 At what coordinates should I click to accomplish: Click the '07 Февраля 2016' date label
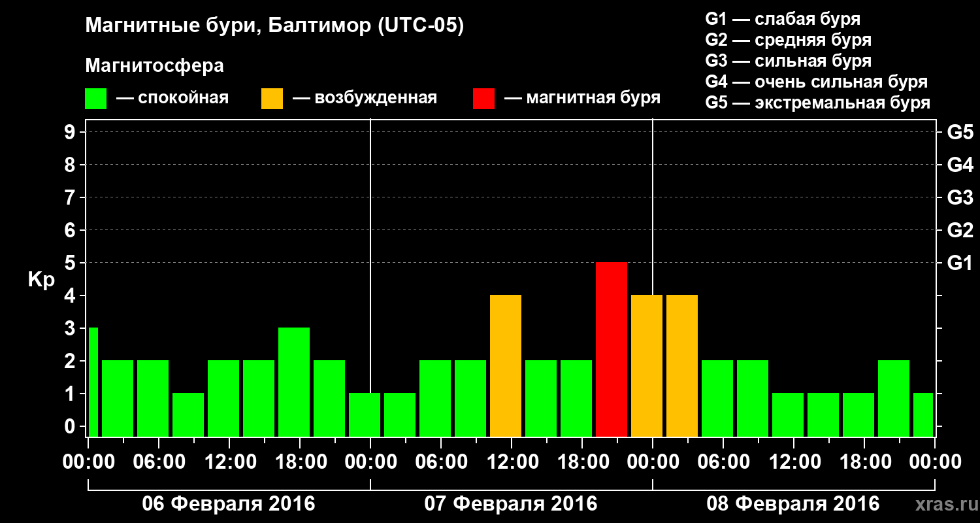[511, 504]
